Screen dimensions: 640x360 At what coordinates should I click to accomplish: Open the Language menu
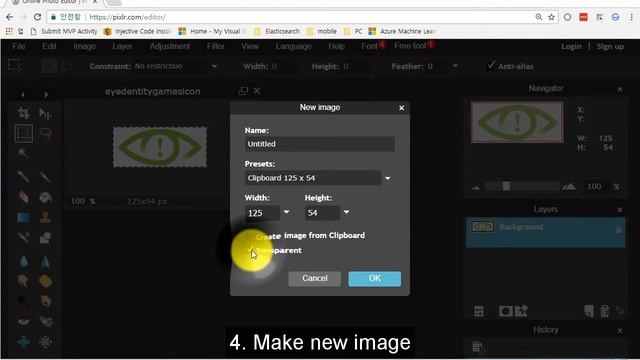(x=293, y=46)
